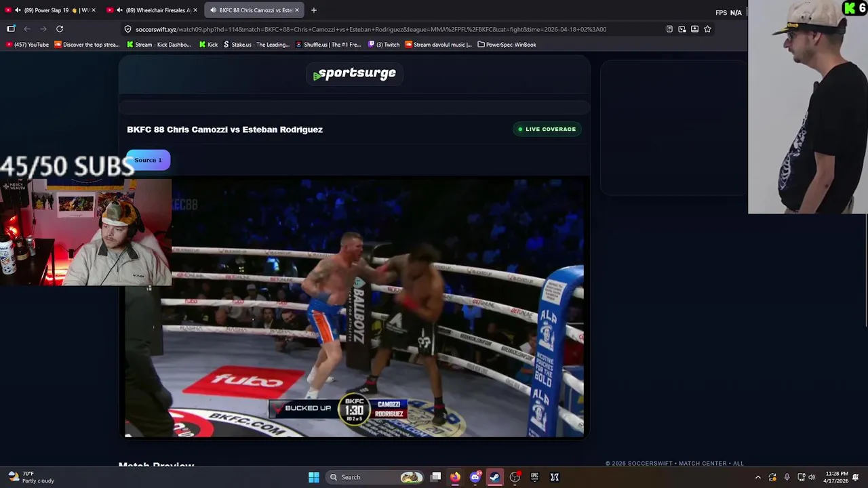Close the Wheelchair Firesales tab
This screenshot has width=868, height=488.
[195, 10]
